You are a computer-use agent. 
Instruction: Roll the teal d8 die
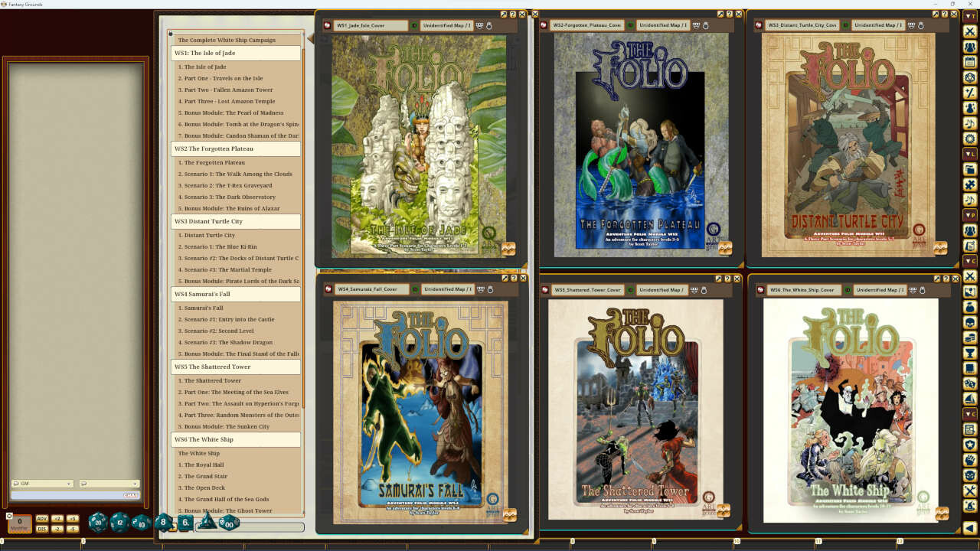click(163, 520)
